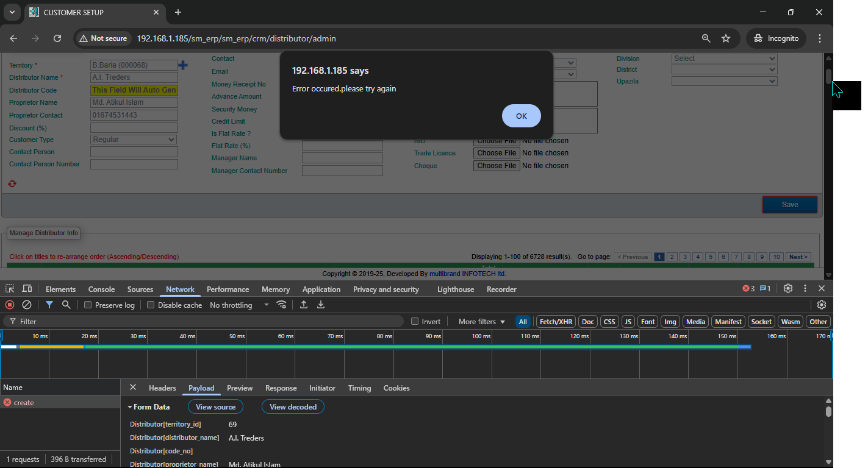Open the network search magnifier icon
Viewport: 868px width, 468px height.
click(66, 305)
